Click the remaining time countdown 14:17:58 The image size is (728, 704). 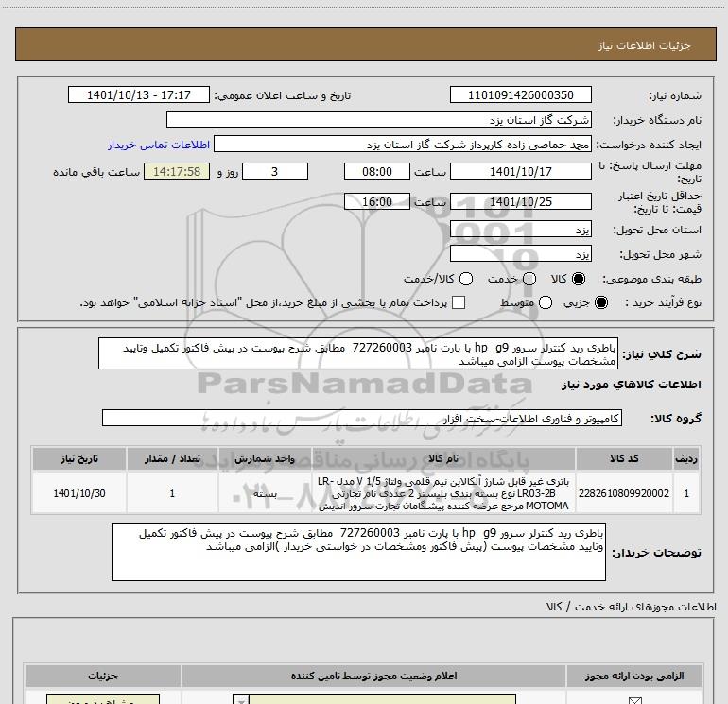(x=177, y=171)
